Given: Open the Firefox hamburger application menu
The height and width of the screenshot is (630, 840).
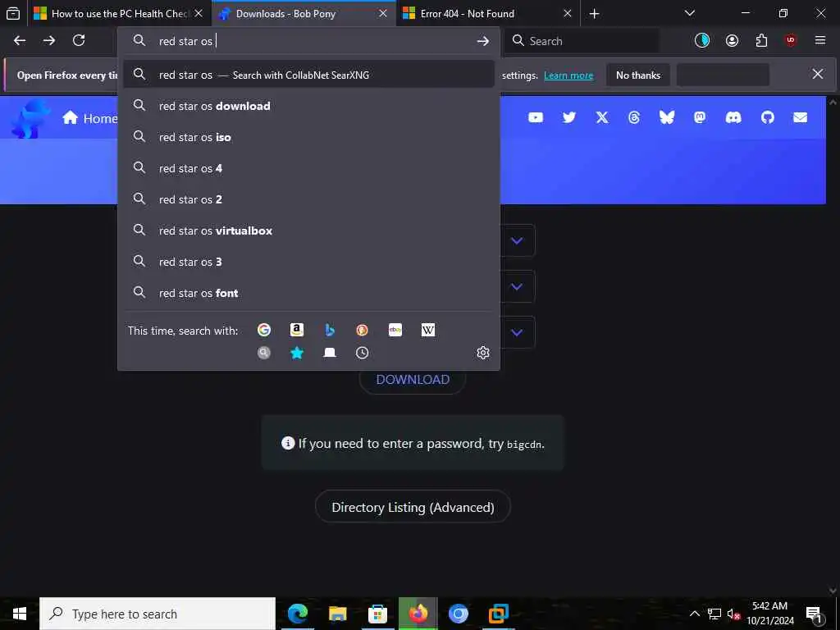Looking at the screenshot, I should click(x=820, y=40).
